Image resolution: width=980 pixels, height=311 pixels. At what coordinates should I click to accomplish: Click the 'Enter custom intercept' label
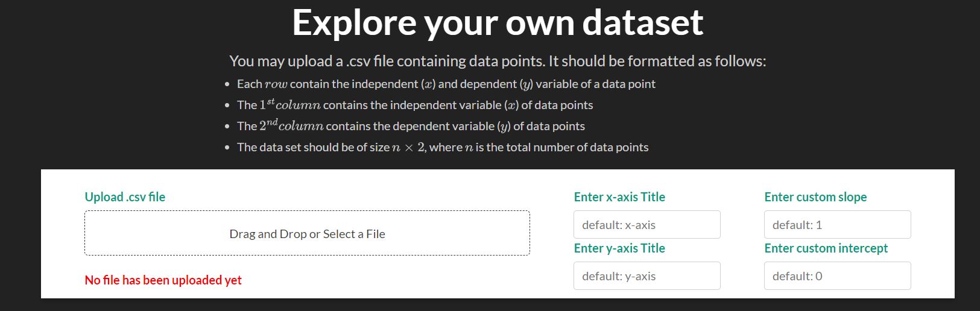(x=826, y=248)
